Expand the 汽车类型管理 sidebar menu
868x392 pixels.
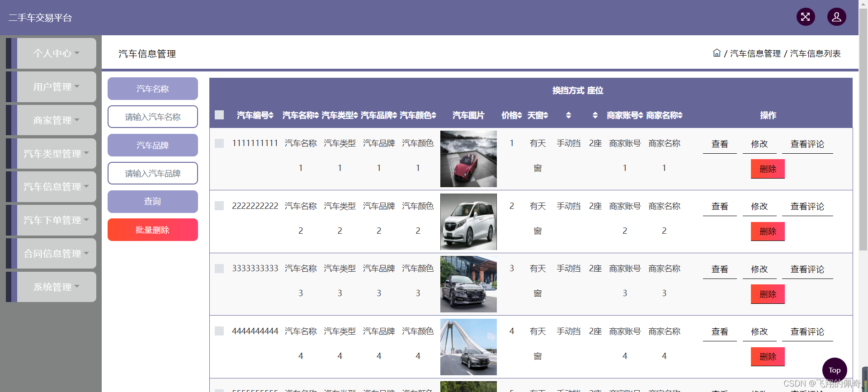click(56, 154)
